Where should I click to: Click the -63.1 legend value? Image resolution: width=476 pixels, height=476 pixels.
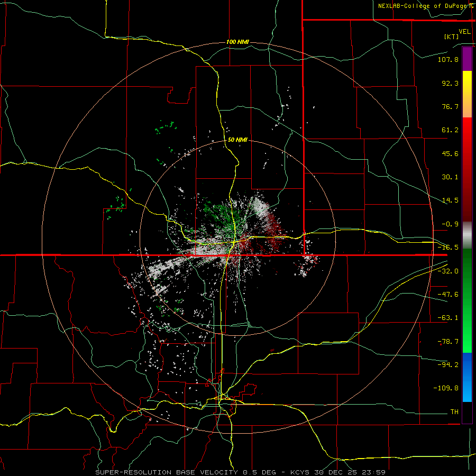[x=448, y=318]
